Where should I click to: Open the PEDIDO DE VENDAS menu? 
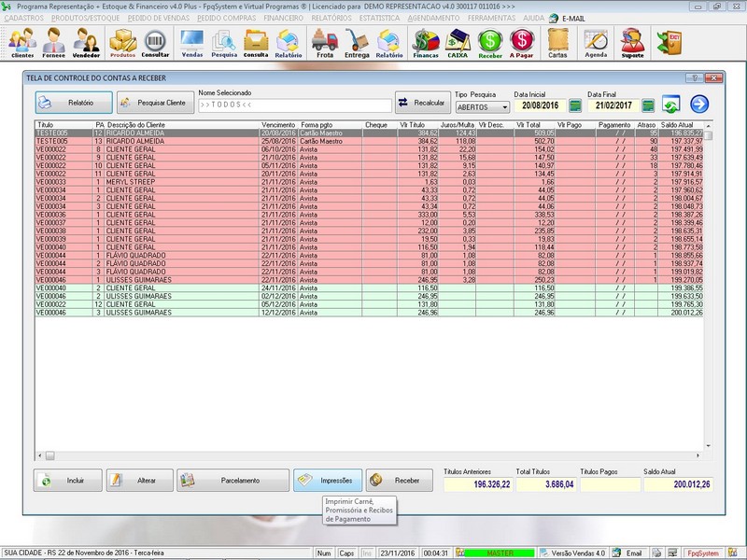tap(158, 18)
